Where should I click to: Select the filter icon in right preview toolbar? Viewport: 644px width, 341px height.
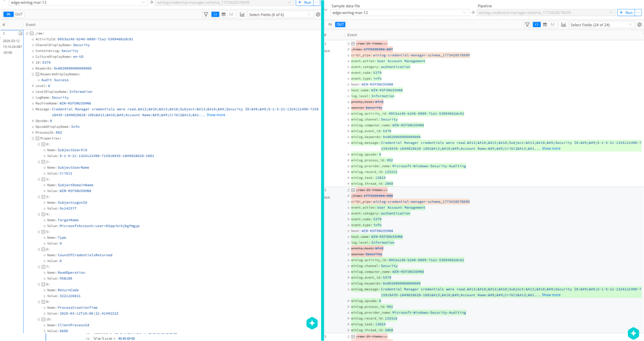pos(527,24)
